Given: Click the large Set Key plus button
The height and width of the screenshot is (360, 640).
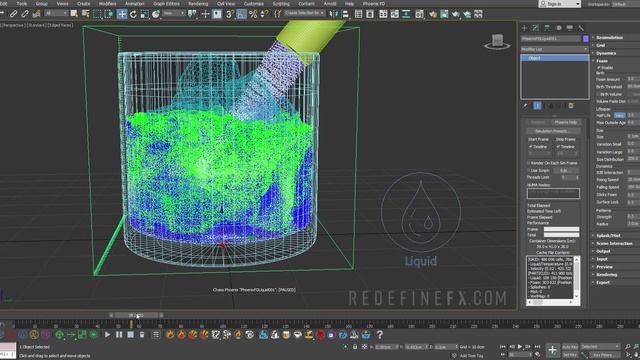Looking at the screenshot, I should 552,350.
